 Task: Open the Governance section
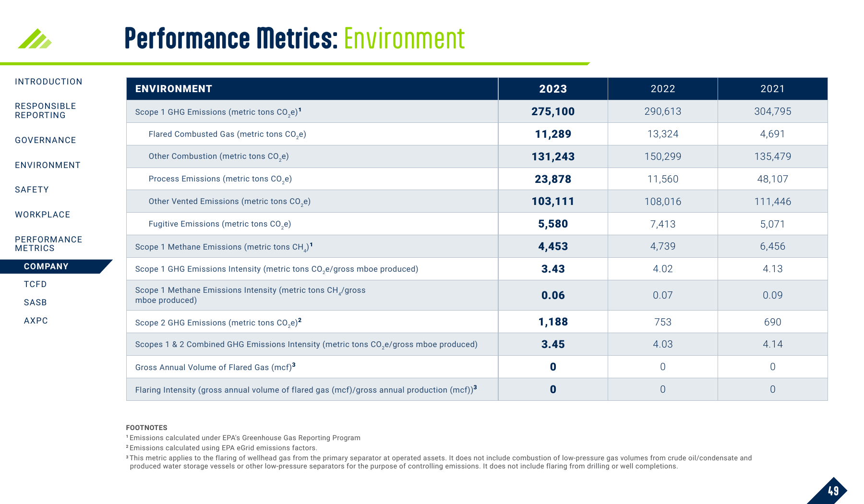(x=46, y=140)
